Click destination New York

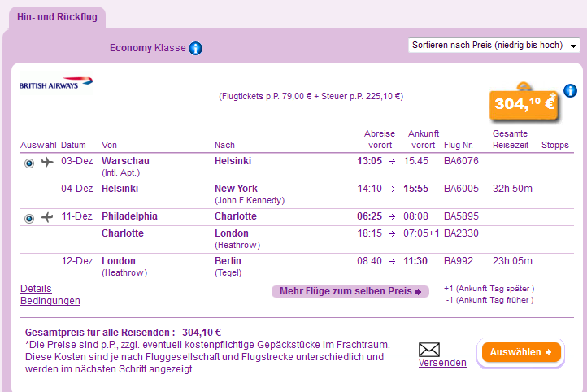237,189
